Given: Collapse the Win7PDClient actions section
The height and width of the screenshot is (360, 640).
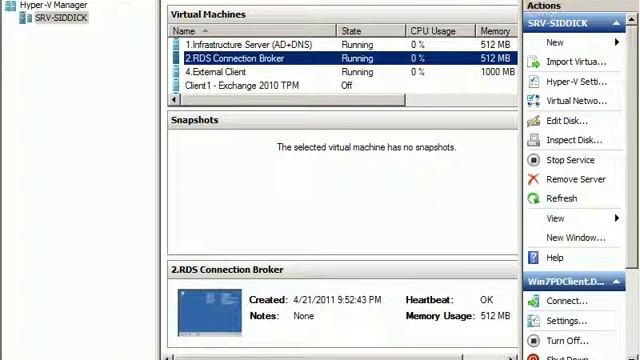Looking at the screenshot, I should tap(616, 282).
